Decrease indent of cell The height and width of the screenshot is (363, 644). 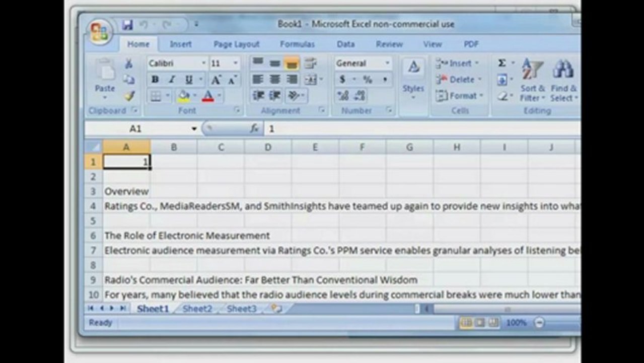(258, 96)
